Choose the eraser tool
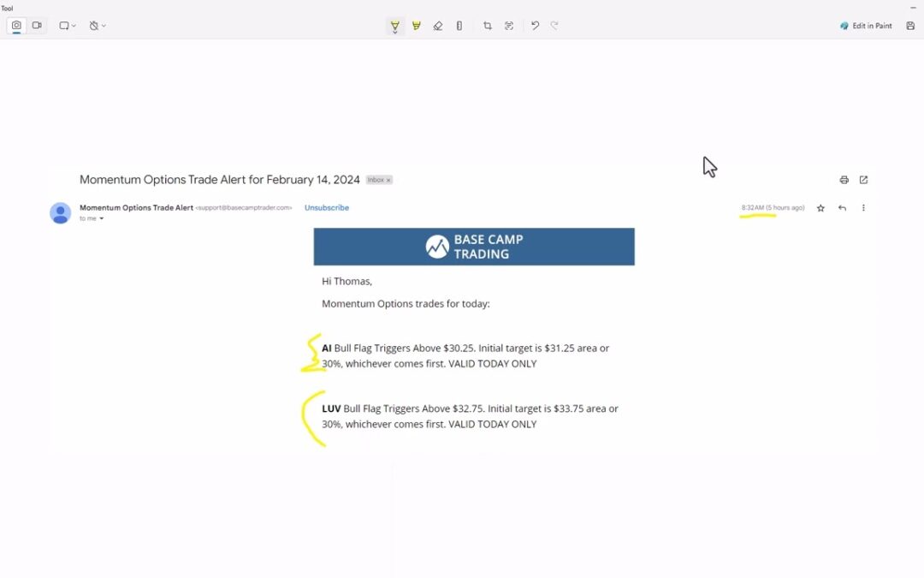The height and width of the screenshot is (578, 924). 438,26
